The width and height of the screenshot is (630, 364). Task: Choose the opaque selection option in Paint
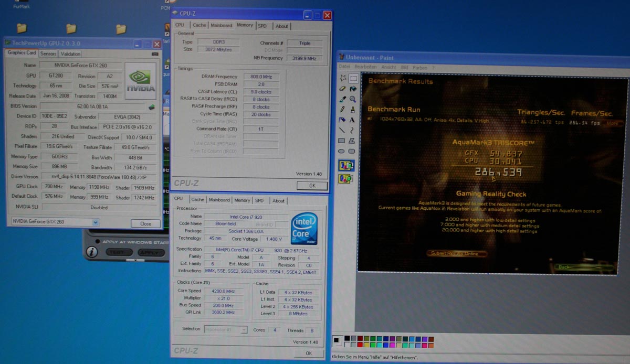(346, 166)
